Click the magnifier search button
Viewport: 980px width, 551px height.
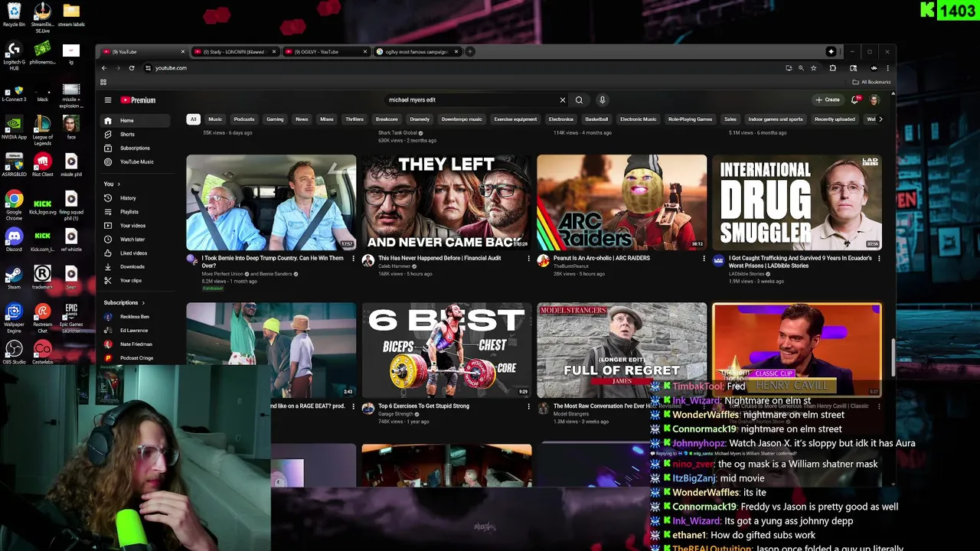579,100
